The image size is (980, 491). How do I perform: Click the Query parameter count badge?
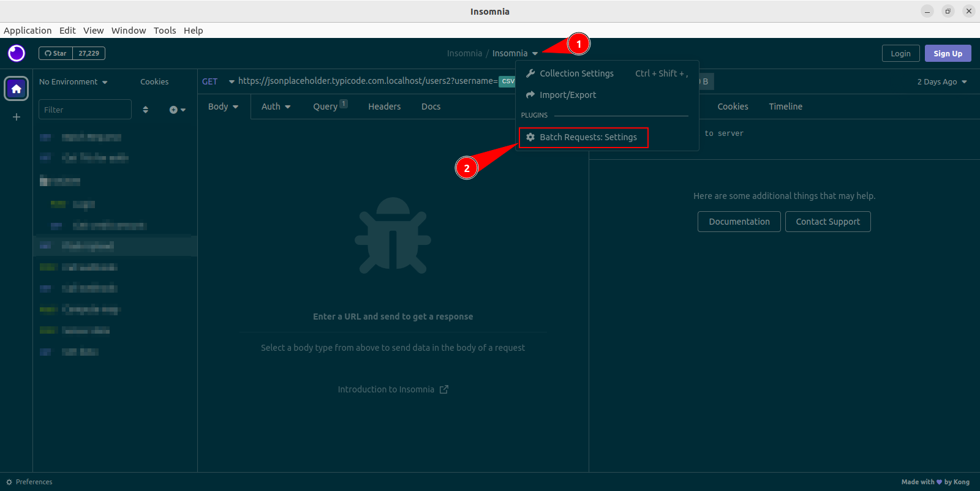pyautogui.click(x=344, y=103)
